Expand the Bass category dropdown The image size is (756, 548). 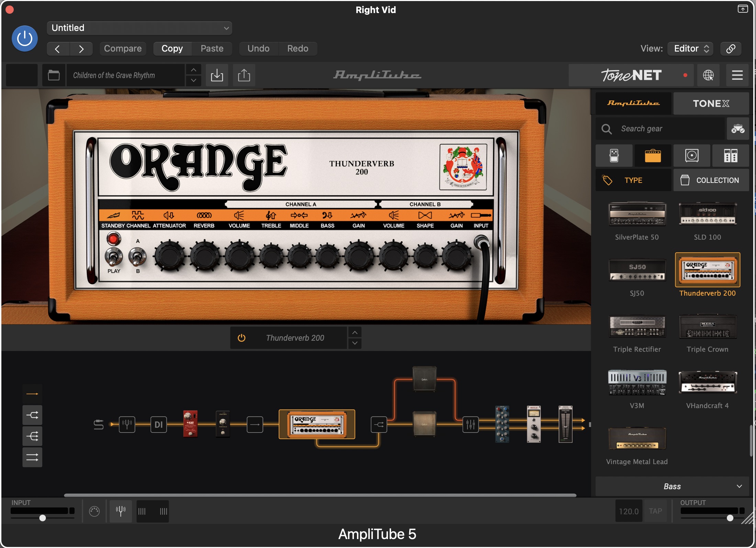672,486
